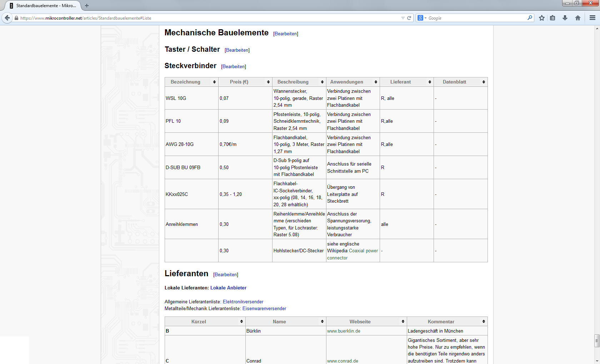The image size is (600, 364).
Task: Open the URL history dropdown arrow
Action: coord(403,18)
